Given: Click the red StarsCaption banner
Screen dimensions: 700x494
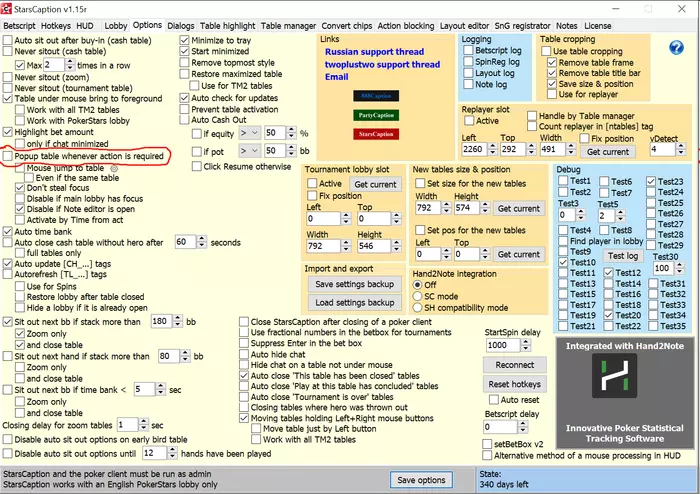Looking at the screenshot, I should [376, 134].
